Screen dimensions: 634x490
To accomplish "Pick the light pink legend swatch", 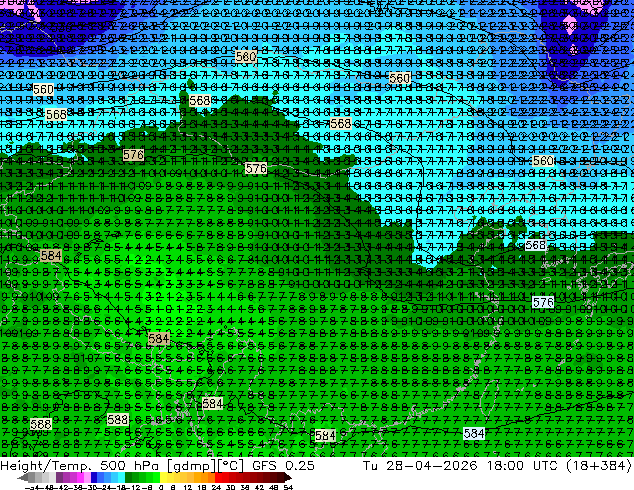I will (87, 478).
